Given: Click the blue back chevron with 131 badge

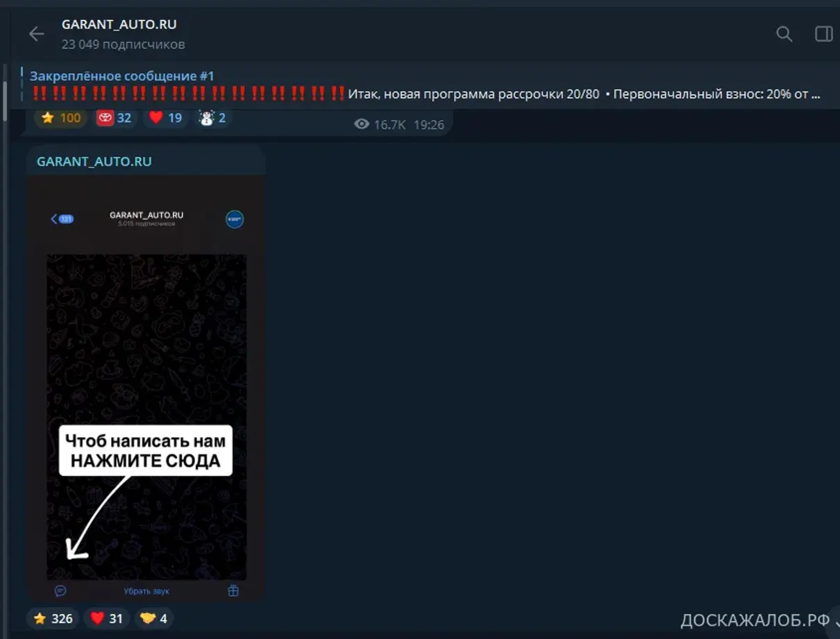Looking at the screenshot, I should pyautogui.click(x=62, y=219).
